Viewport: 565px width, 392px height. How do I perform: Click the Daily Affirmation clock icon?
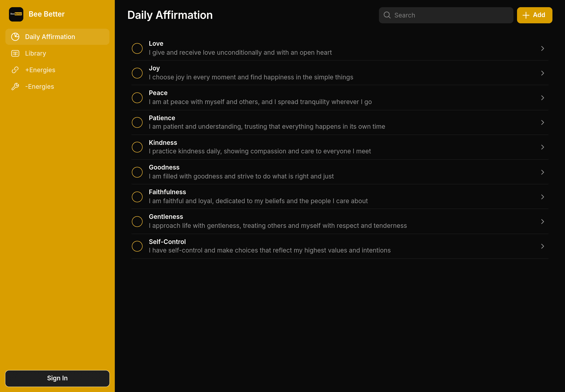(x=15, y=37)
